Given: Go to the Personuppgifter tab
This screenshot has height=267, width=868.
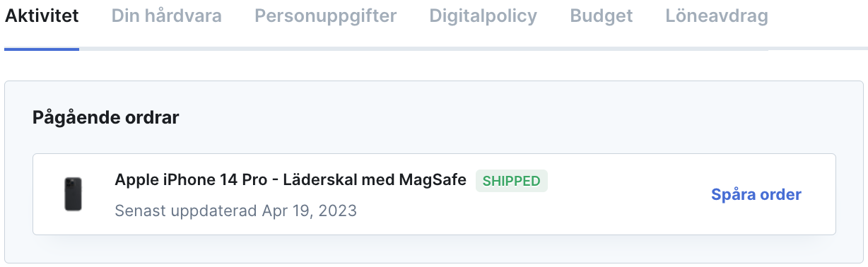Looking at the screenshot, I should click(x=326, y=16).
